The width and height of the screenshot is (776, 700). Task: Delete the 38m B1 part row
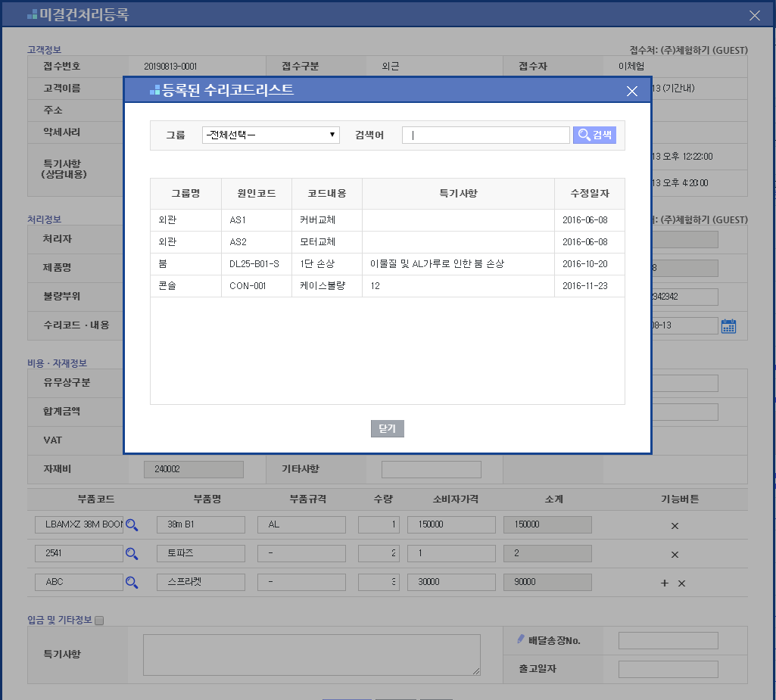coord(675,526)
